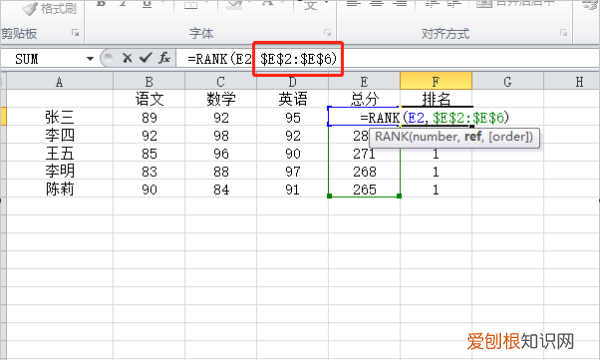Click 张三's 英语 score 95
The height and width of the screenshot is (360, 600).
292,117
